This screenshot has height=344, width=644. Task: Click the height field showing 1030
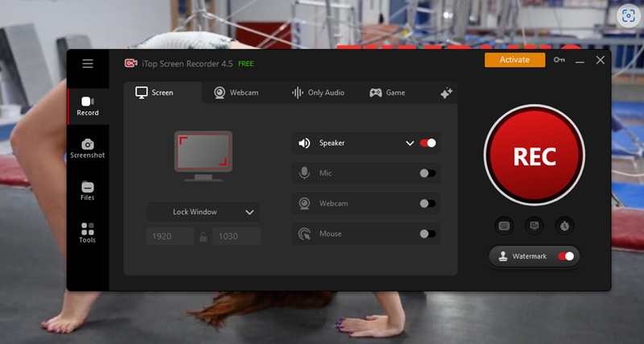(237, 236)
